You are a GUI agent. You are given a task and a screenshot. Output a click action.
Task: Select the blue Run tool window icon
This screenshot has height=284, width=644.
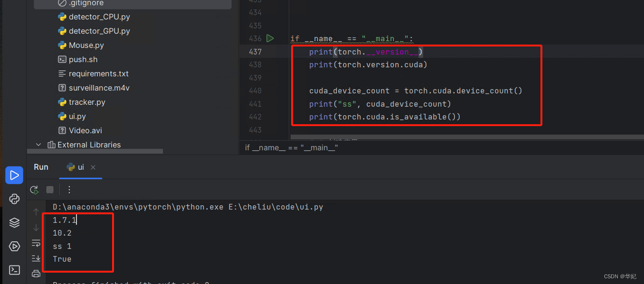click(14, 175)
